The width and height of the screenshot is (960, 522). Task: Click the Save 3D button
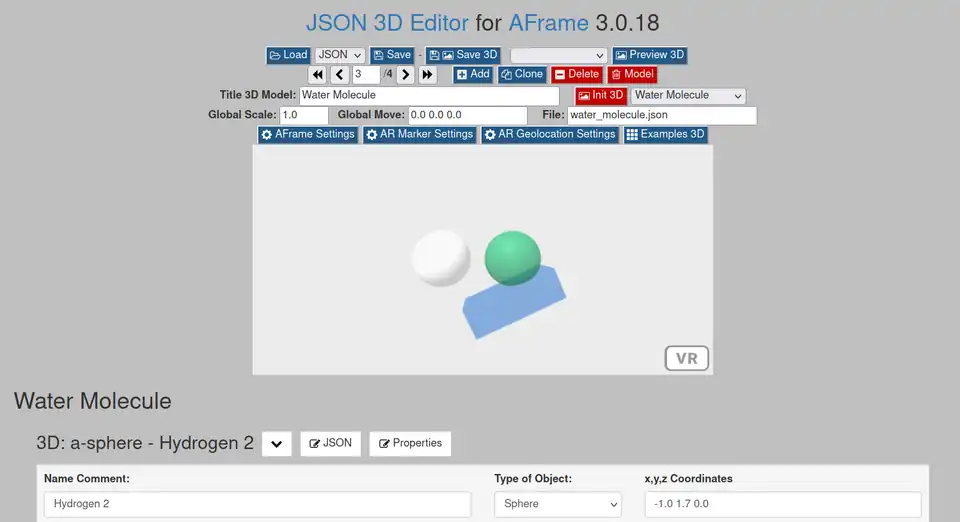[x=463, y=55]
